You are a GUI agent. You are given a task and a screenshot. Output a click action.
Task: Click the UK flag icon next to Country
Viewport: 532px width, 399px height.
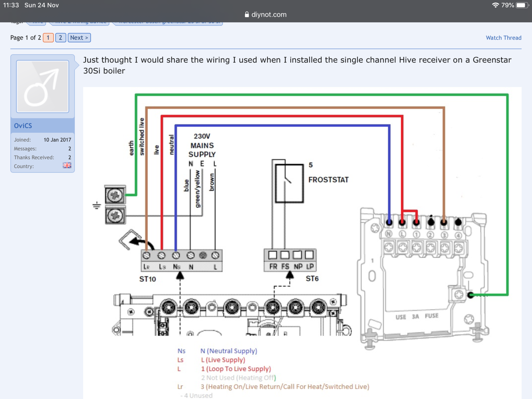[x=67, y=165]
